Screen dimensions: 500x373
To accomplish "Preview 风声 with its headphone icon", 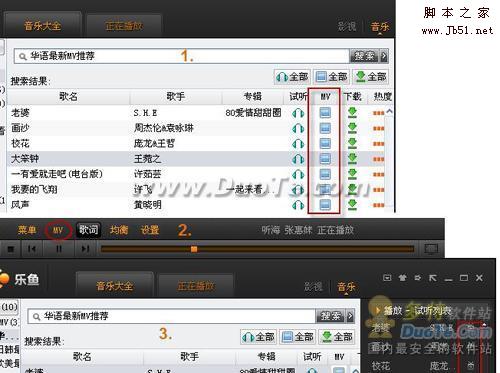I will 298,204.
